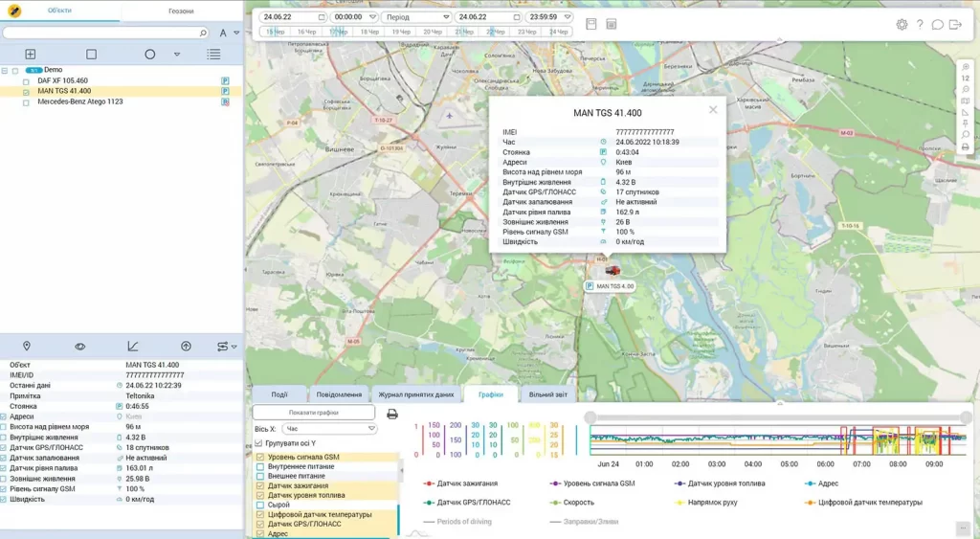The image size is (980, 539).
Task: Open the list view icon in objects toolbar
Action: 213,55
